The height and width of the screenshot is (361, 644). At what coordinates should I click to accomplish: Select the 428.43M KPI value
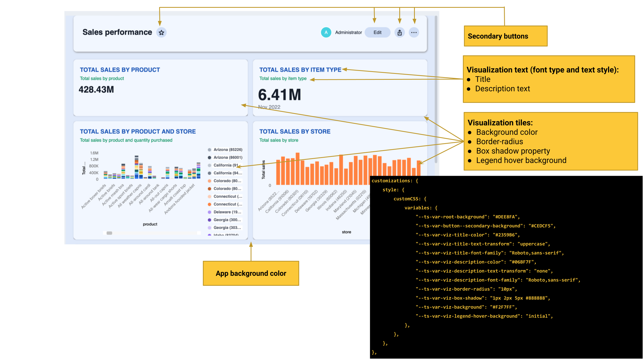pos(97,89)
